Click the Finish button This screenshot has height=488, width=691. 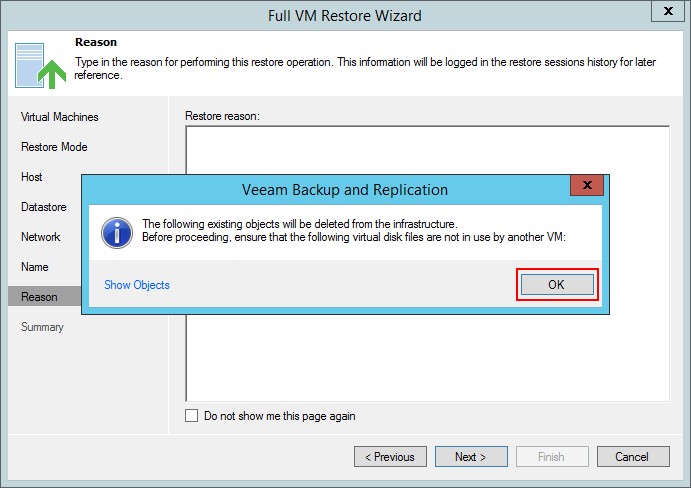click(551, 457)
